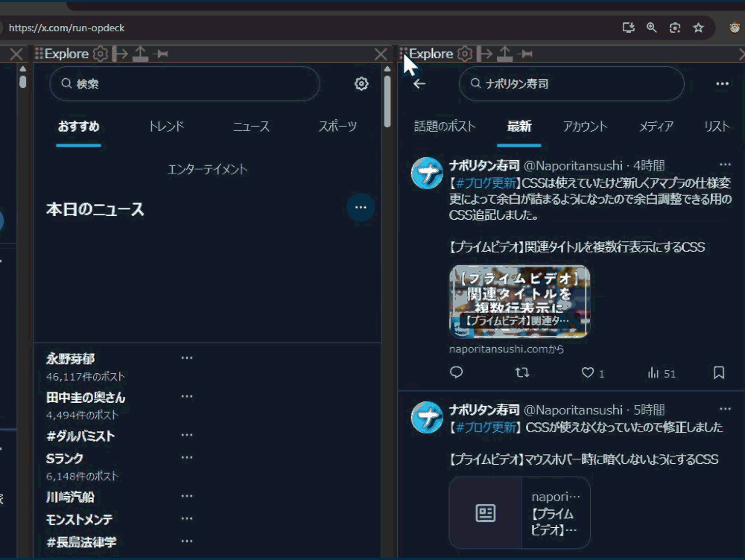Click back arrow in ナポリタン寿司 search column
Image resolution: width=745 pixels, height=560 pixels.
419,84
